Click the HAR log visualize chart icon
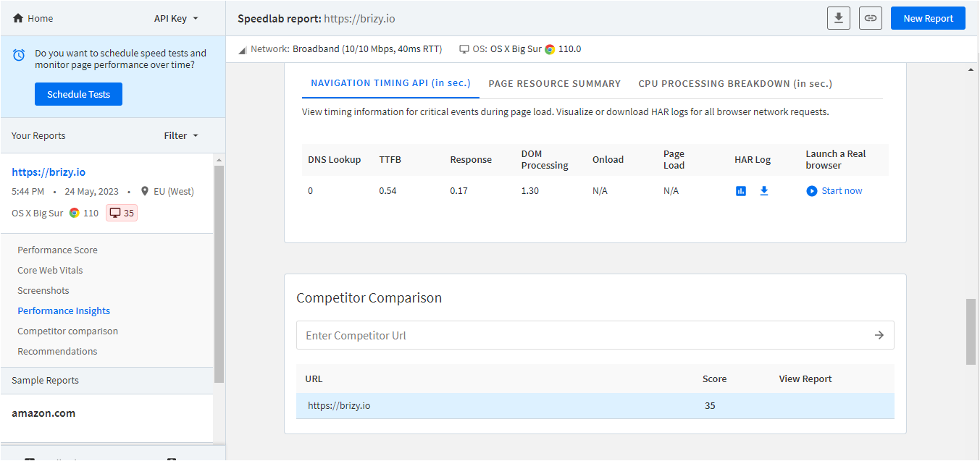Viewport: 980px width, 461px height. click(741, 191)
